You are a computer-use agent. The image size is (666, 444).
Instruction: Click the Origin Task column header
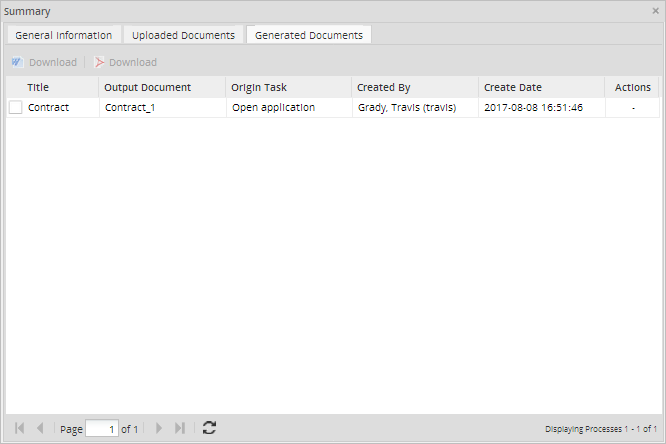click(x=258, y=87)
